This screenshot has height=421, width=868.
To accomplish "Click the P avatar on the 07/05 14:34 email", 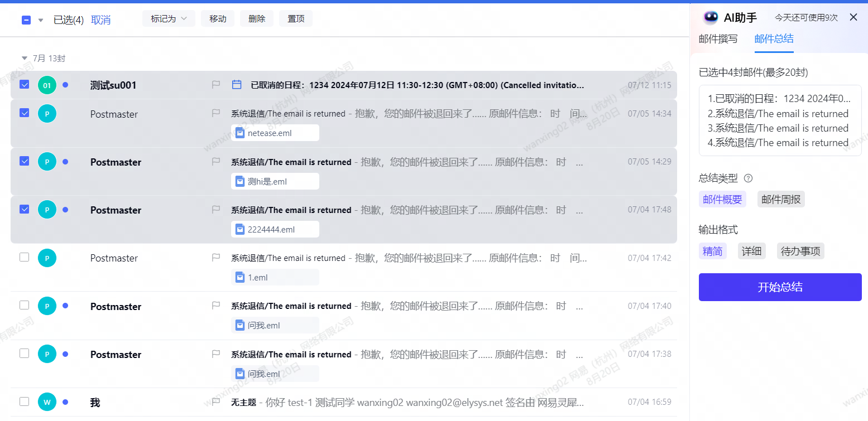I will pos(47,114).
